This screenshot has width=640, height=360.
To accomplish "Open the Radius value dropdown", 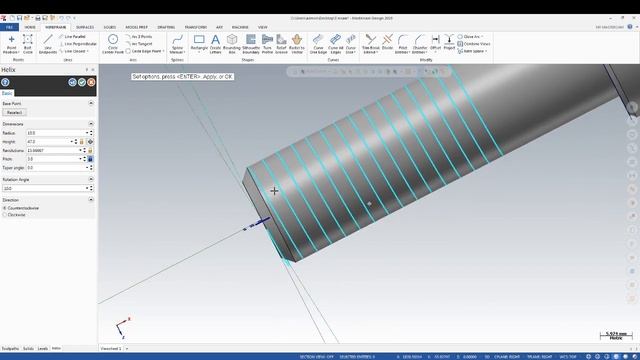I will [87, 133].
